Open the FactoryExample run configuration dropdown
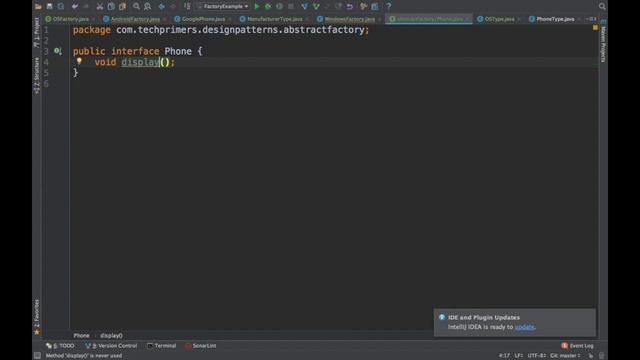The width and height of the screenshot is (640, 360). (222, 7)
